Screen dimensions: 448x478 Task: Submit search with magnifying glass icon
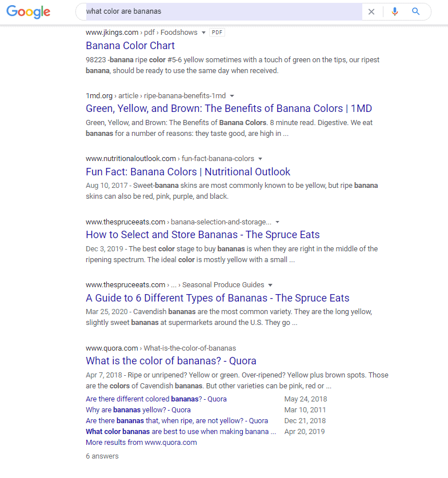(x=415, y=11)
